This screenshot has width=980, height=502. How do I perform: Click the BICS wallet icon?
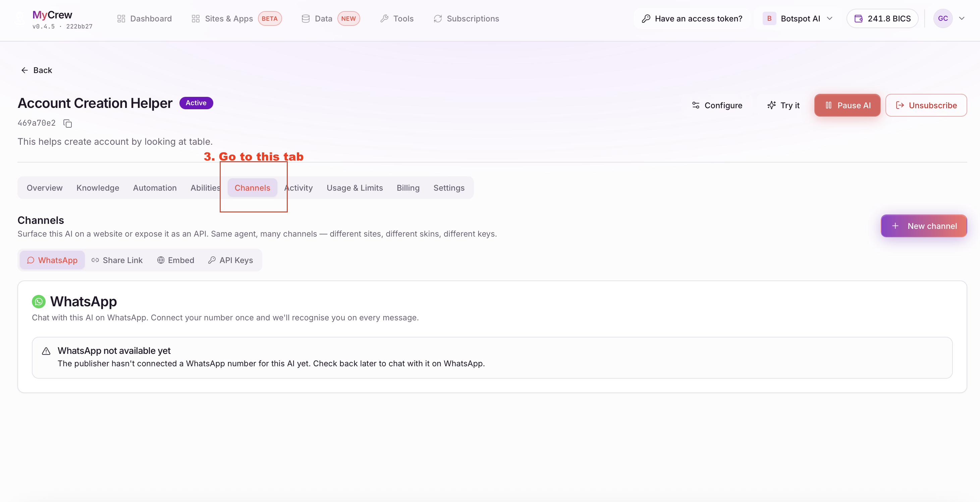pyautogui.click(x=859, y=19)
